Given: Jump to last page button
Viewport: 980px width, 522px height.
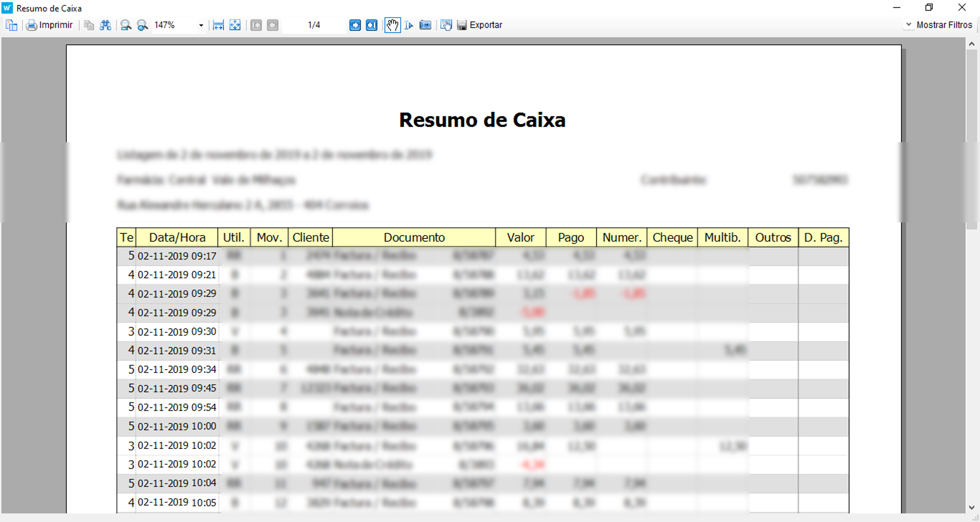Looking at the screenshot, I should [x=371, y=25].
